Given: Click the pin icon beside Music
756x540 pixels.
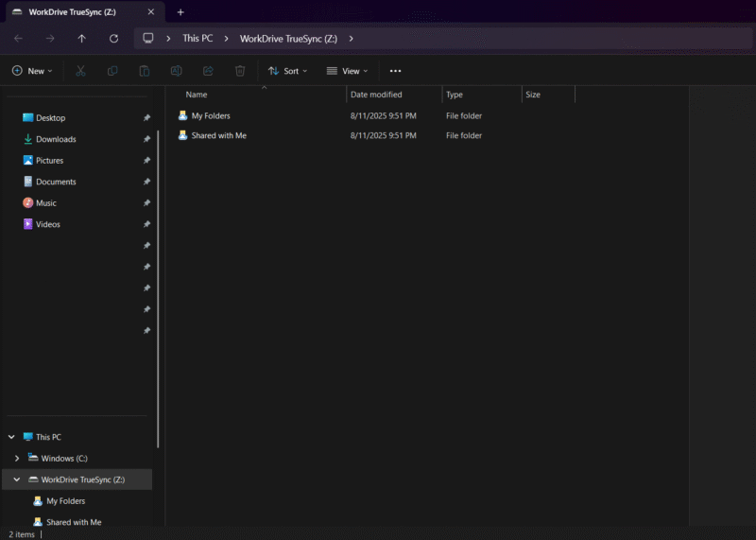Looking at the screenshot, I should [x=146, y=202].
